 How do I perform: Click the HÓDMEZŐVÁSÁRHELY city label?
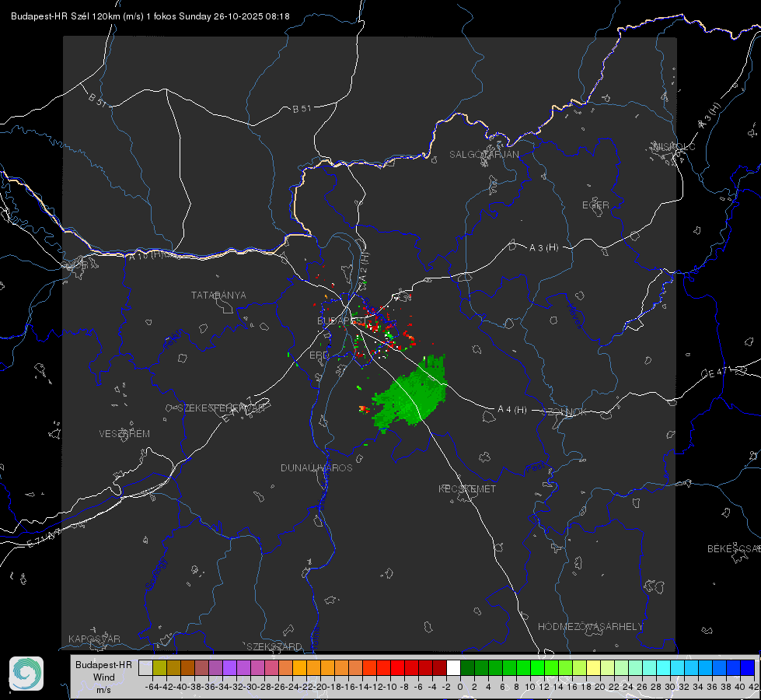coord(591,627)
